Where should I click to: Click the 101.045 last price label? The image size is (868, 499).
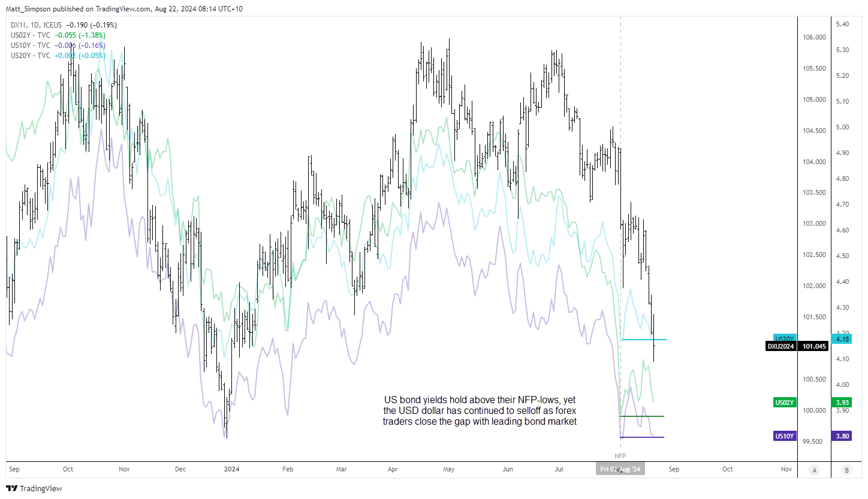pyautogui.click(x=813, y=346)
